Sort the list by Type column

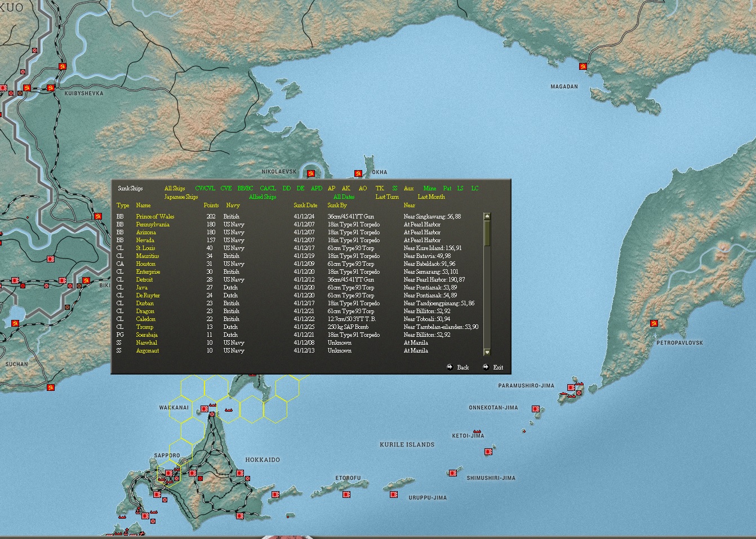click(x=123, y=205)
